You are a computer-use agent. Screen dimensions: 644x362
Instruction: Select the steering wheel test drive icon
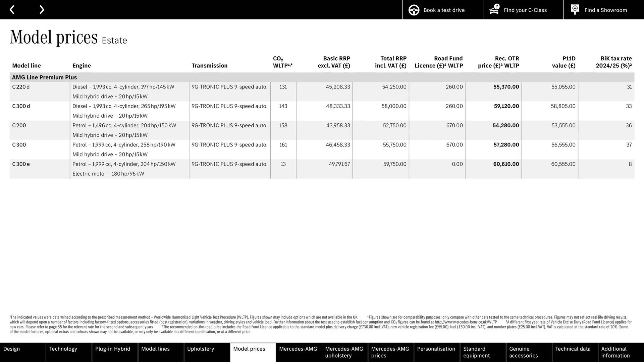pos(414,10)
